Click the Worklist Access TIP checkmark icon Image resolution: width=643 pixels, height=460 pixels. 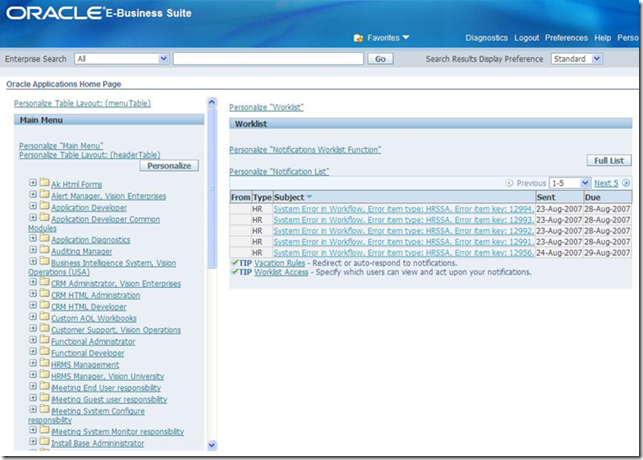point(235,272)
